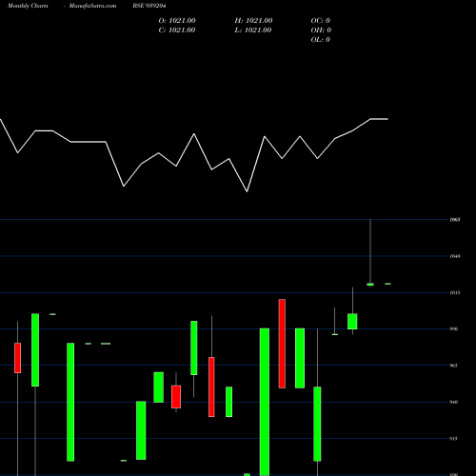
Task: Open the MunafaSutra.com label
Action: [x=92, y=6]
